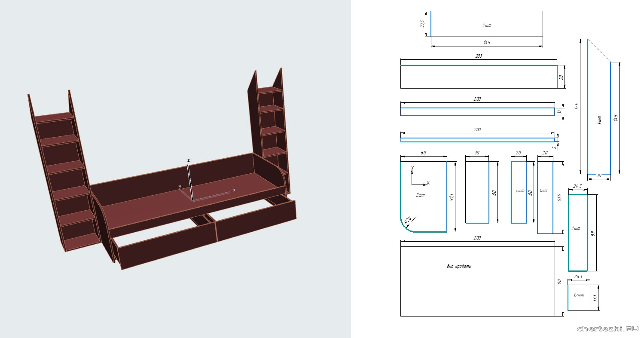Click the right drawer front of the 3D bed

click(256, 221)
